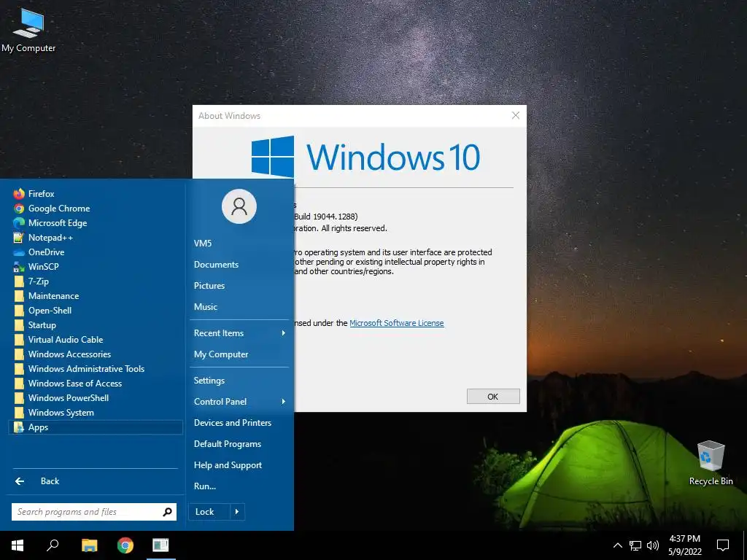Expand the 7-Zip folder
The width and height of the screenshot is (747, 560).
point(96,281)
